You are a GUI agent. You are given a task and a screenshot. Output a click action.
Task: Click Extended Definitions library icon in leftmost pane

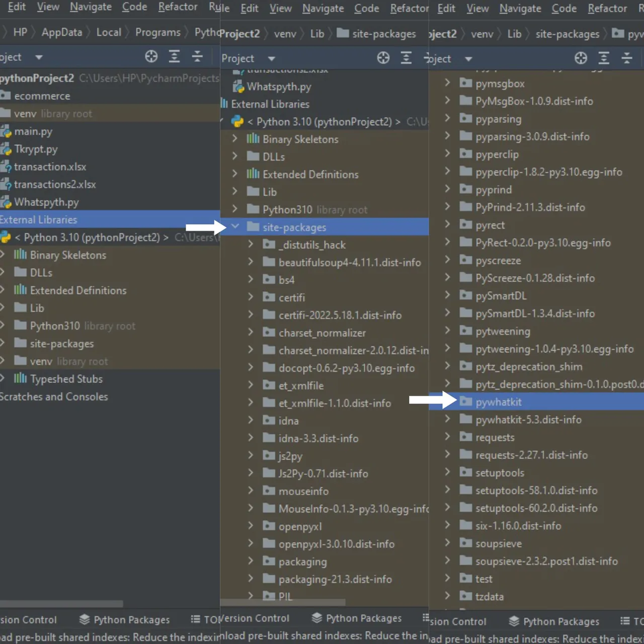pos(20,290)
